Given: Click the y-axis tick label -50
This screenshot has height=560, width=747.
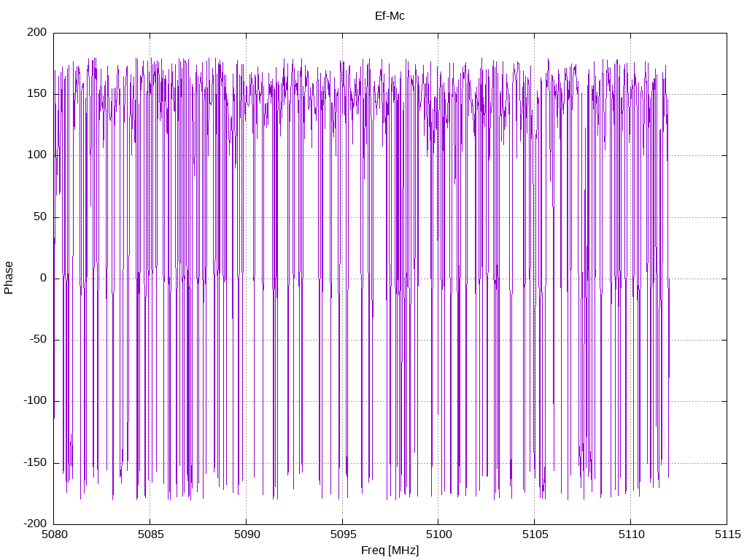Looking at the screenshot, I should click(x=39, y=340).
